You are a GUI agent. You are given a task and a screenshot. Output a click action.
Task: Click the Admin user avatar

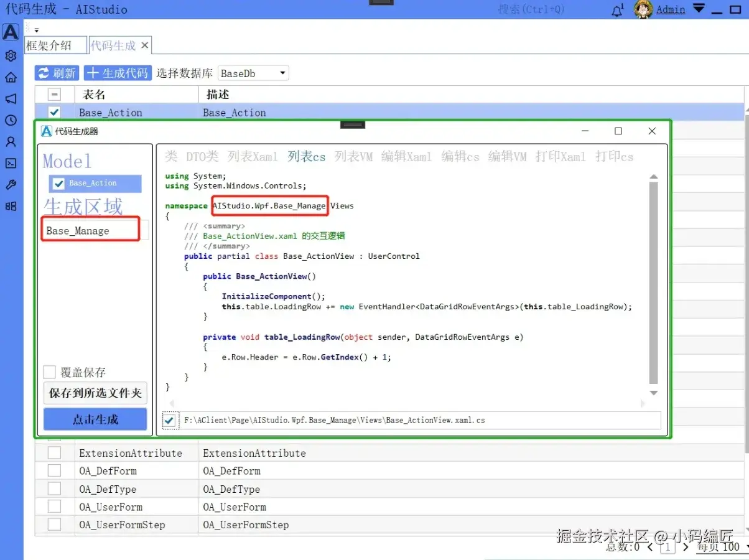(643, 9)
